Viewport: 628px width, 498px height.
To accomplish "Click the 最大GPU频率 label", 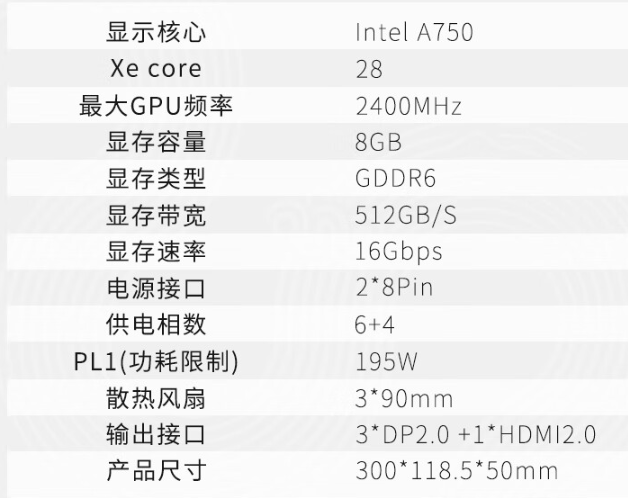I will click(x=155, y=106).
